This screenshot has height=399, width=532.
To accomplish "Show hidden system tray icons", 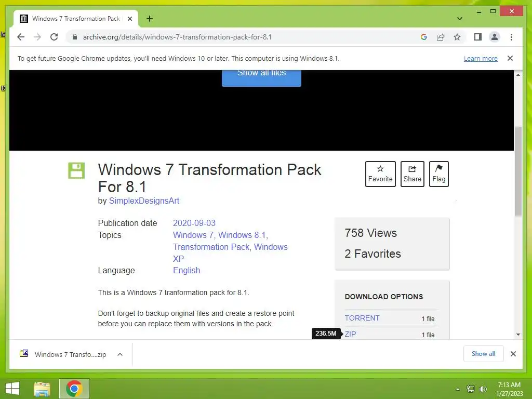I will [458, 389].
